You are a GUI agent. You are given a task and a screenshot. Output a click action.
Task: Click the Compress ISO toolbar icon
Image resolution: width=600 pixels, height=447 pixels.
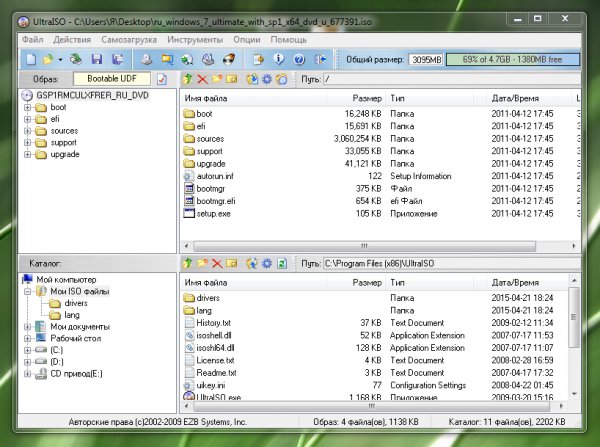click(167, 59)
